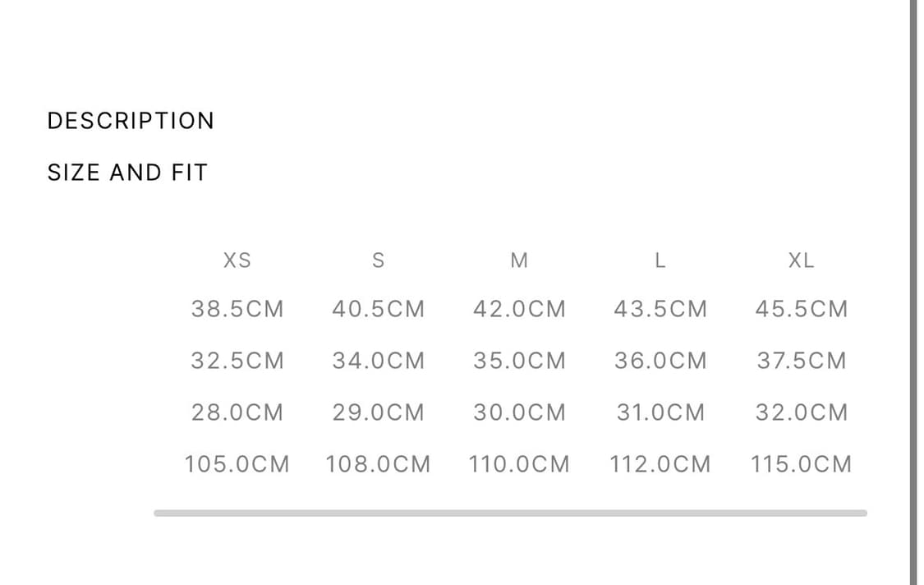This screenshot has width=924, height=585.
Task: Click the XL column header
Action: (801, 260)
